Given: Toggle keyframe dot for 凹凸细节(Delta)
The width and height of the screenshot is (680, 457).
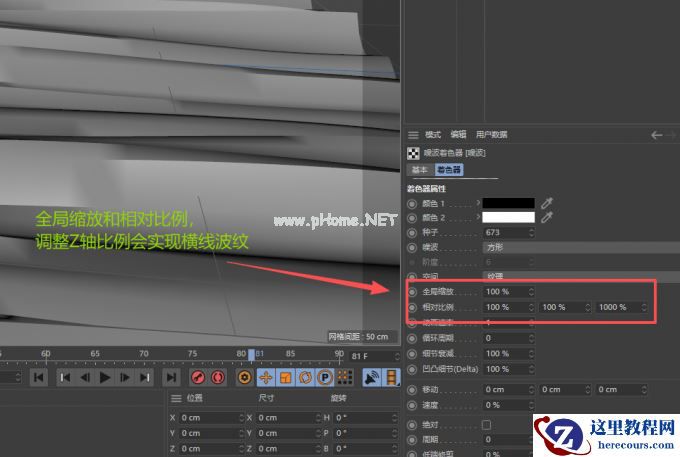Looking at the screenshot, I should pyautogui.click(x=412, y=369).
